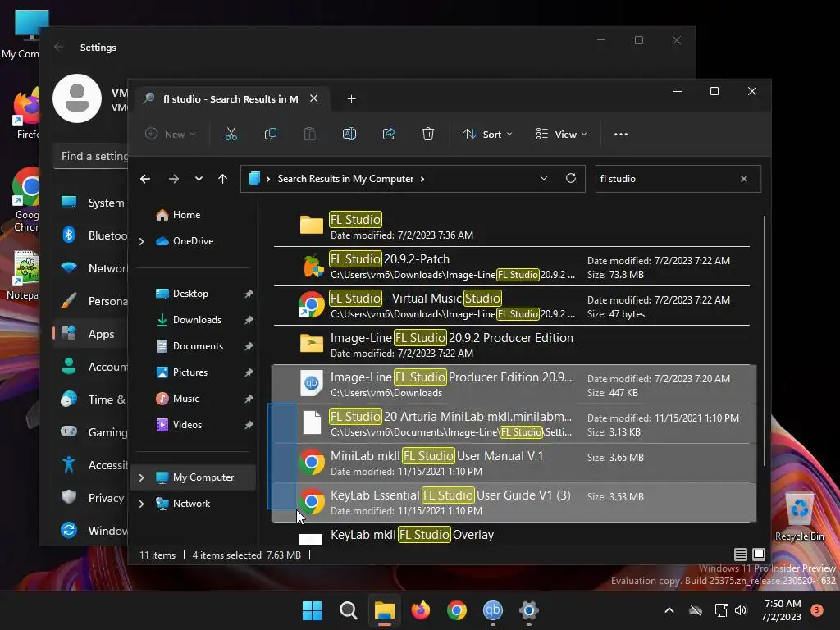Select the FL Studio 20.9.2-Patch file
The height and width of the screenshot is (630, 840).
coord(512,267)
